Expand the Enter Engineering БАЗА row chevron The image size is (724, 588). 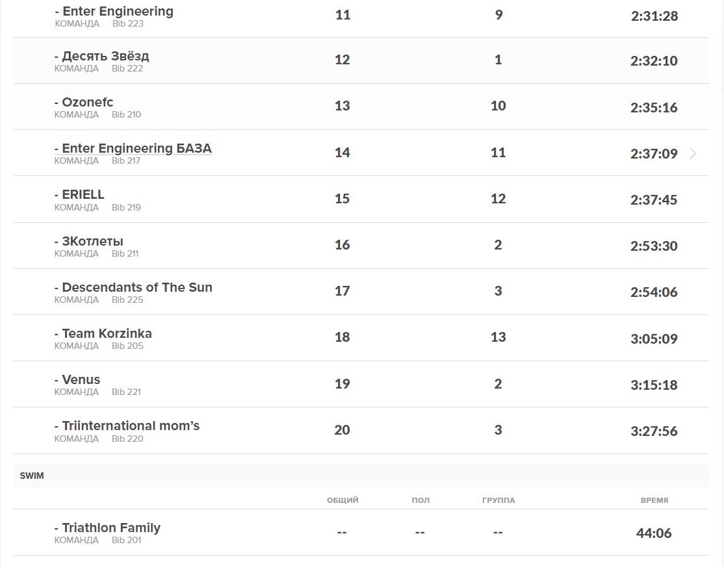(693, 153)
